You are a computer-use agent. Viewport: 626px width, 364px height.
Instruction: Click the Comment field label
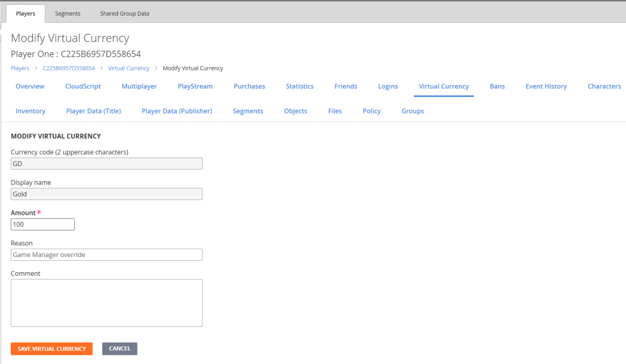26,273
